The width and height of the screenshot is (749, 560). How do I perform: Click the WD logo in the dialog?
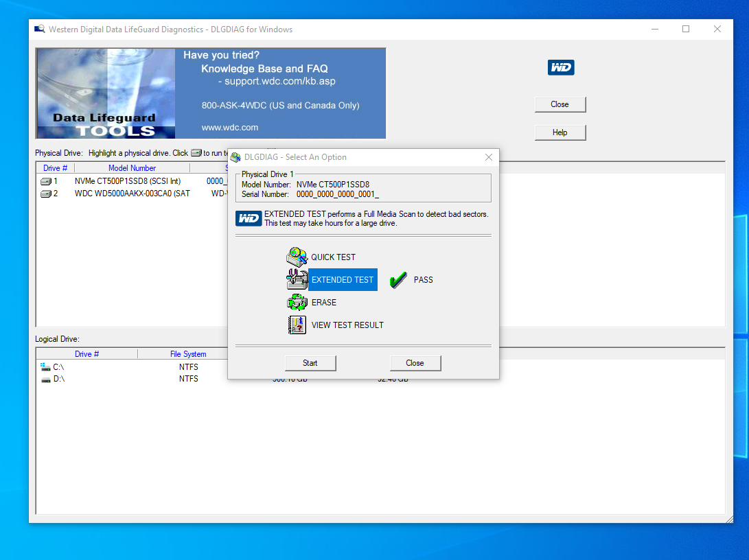coord(249,219)
